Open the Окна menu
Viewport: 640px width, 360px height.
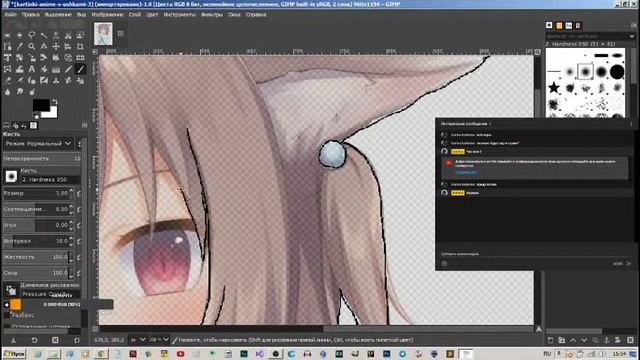[234, 14]
